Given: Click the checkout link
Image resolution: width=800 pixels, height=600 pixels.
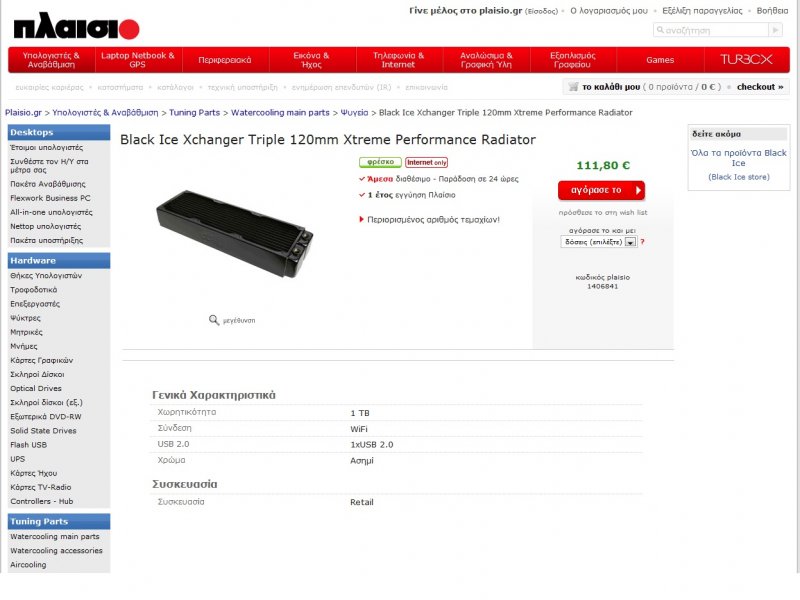Looking at the screenshot, I should (760, 87).
